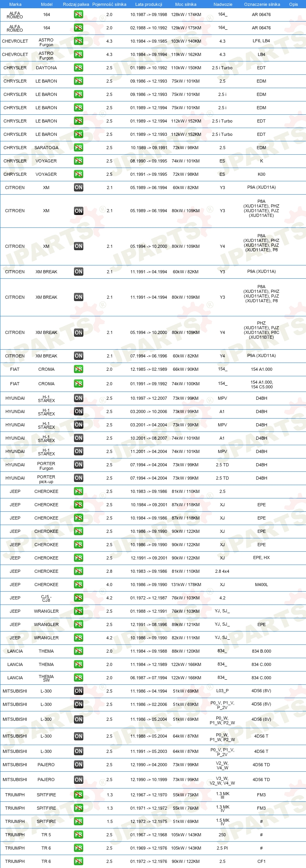Click PB icon for Jeep Wrangler 4.2
306x868 pixels.
78,638
